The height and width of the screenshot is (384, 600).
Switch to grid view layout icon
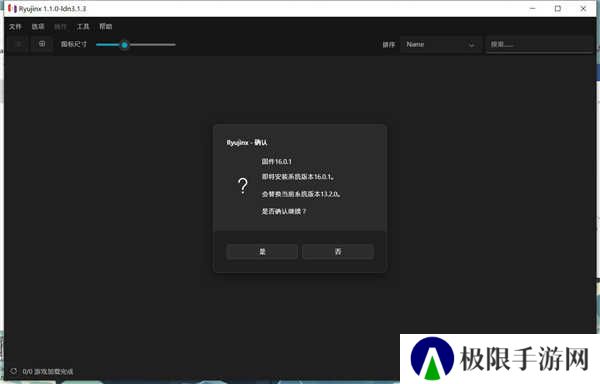click(42, 44)
